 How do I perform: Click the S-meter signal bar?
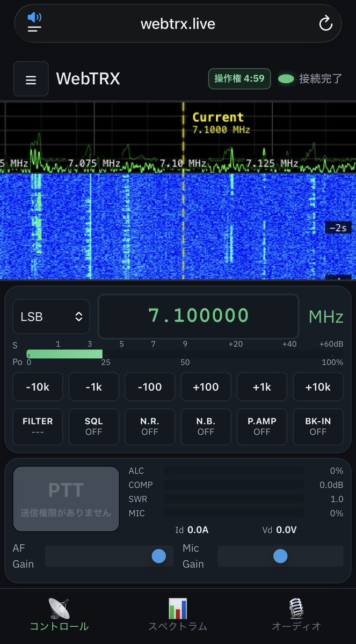pyautogui.click(x=185, y=354)
